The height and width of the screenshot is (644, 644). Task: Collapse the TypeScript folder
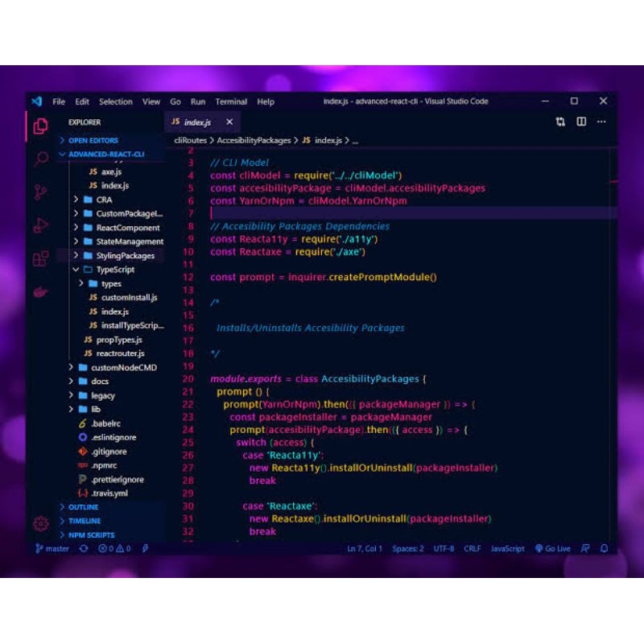point(115,270)
